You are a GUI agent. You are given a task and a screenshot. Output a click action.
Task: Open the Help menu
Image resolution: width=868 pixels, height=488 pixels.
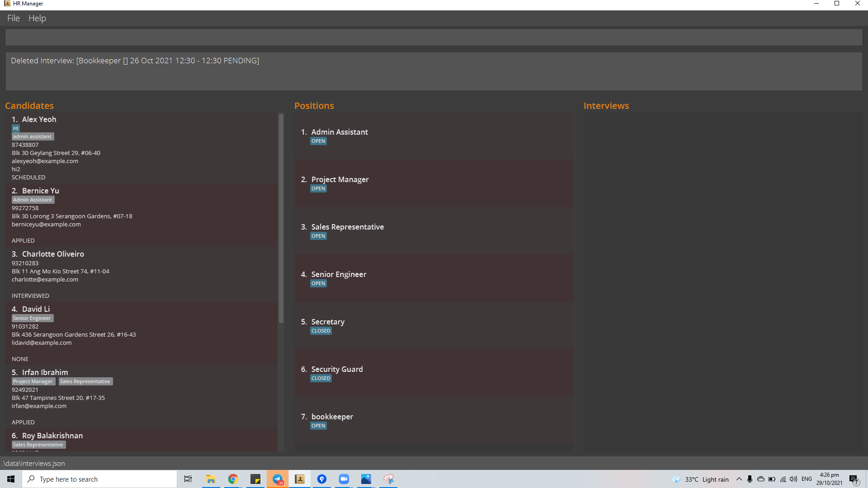[37, 18]
